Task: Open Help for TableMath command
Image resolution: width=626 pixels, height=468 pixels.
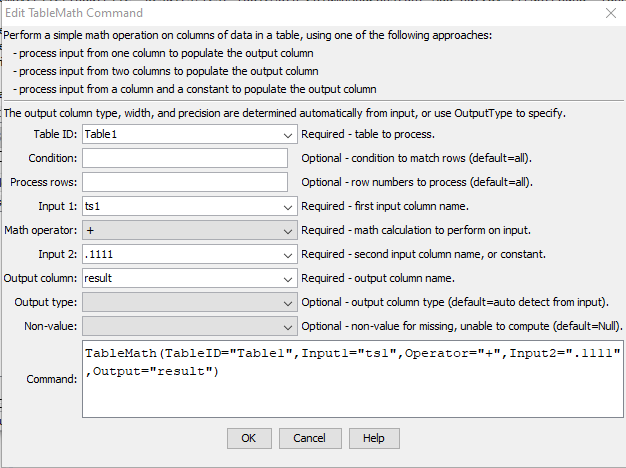Action: [374, 438]
